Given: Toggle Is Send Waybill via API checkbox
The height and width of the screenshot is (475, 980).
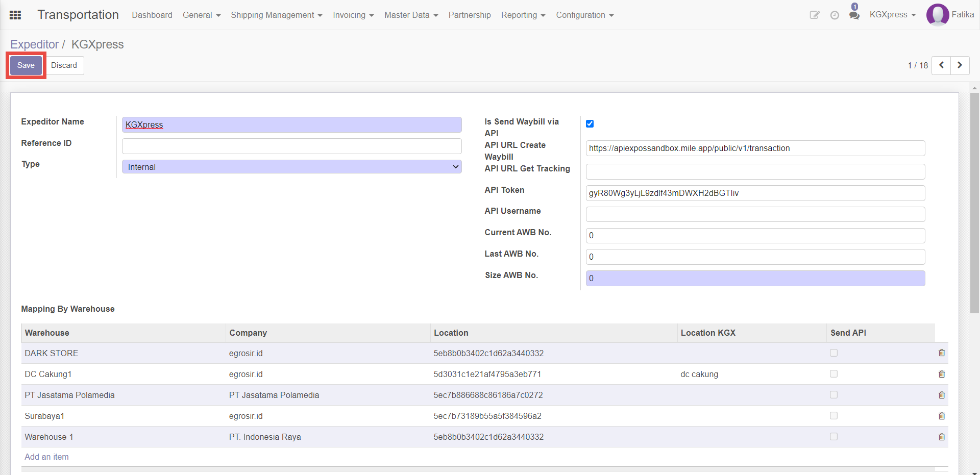Looking at the screenshot, I should [590, 123].
